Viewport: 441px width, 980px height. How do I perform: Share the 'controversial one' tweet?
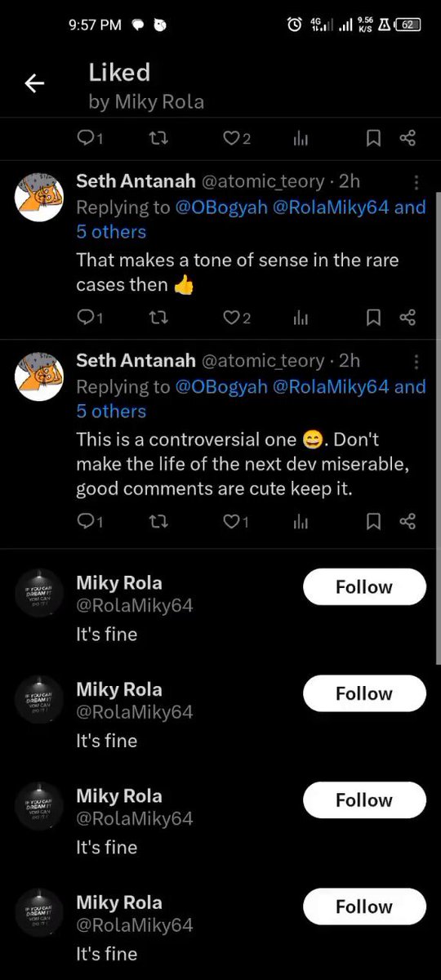(x=408, y=521)
